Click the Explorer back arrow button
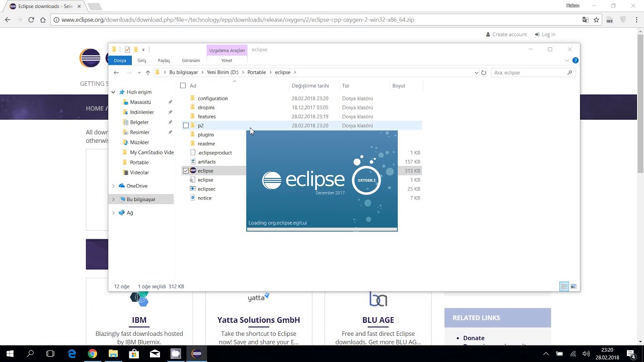This screenshot has width=644, height=362. click(116, 72)
